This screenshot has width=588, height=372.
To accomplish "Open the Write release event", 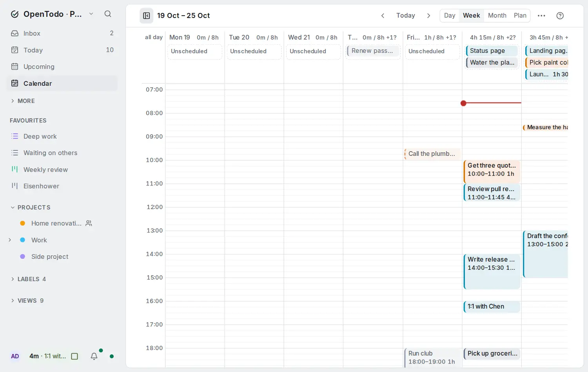I will pos(492,272).
